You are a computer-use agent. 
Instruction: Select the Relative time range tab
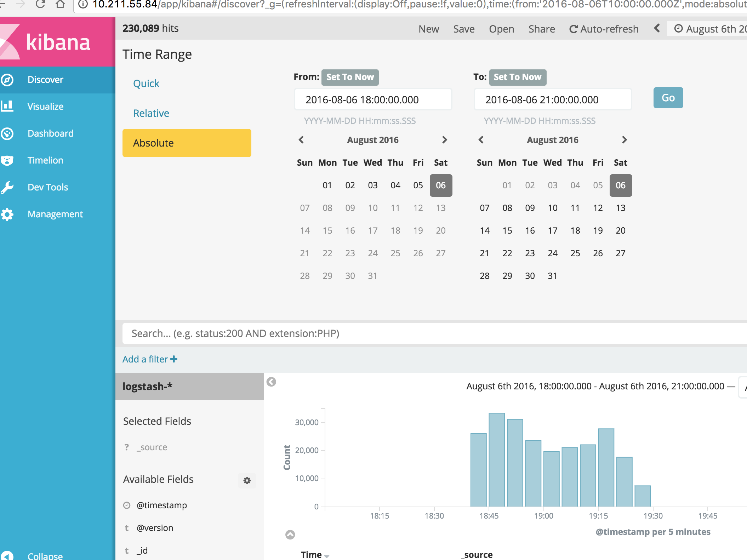coord(151,113)
